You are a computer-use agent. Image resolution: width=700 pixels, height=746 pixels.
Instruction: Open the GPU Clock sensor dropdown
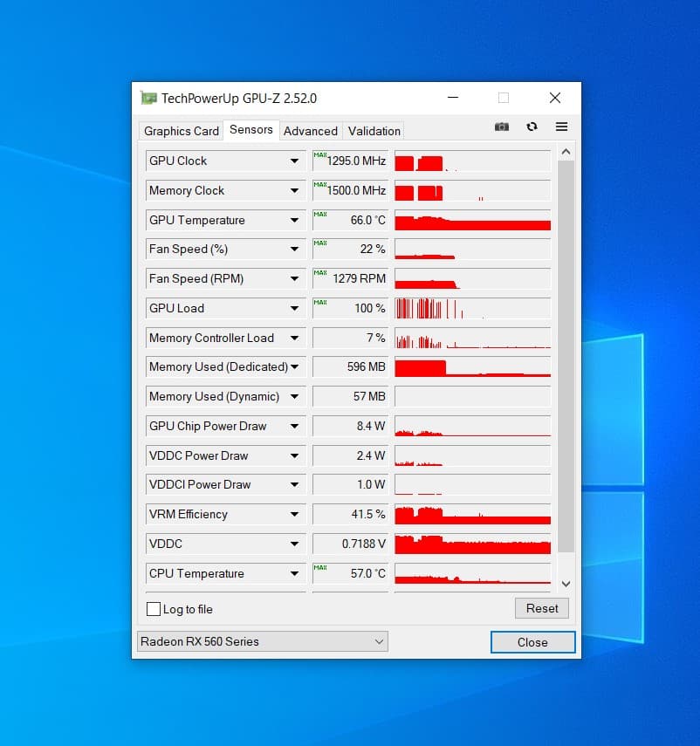294,161
